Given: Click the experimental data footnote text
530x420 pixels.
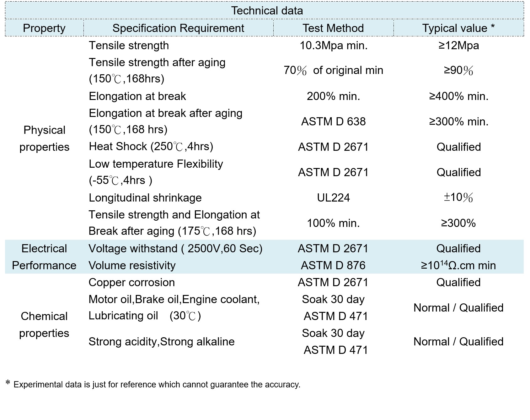Looking at the screenshot, I should click(x=157, y=385).
